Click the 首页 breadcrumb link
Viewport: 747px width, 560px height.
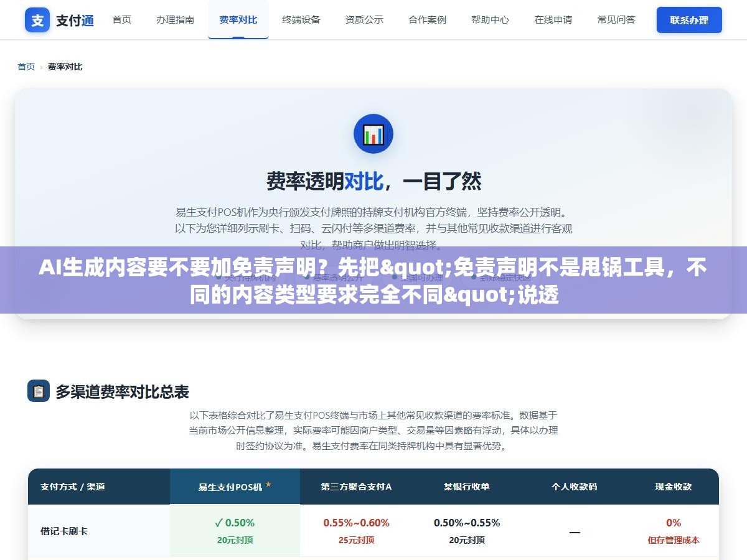26,67
